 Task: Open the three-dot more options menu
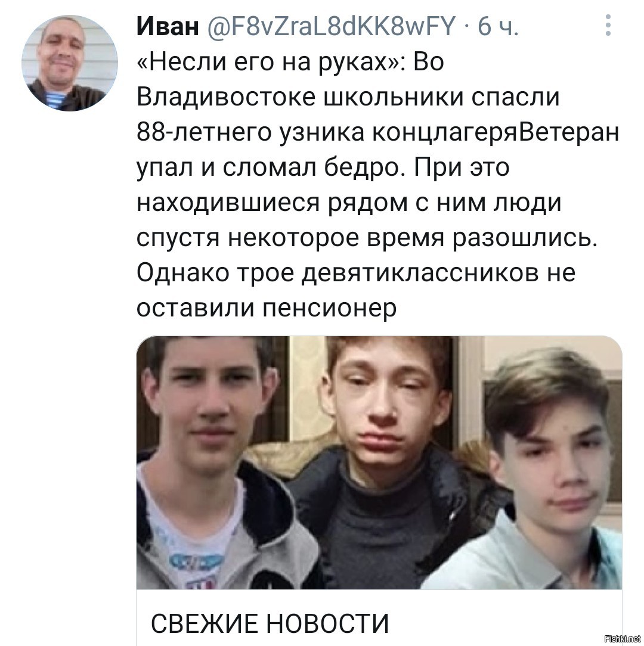[608, 25]
